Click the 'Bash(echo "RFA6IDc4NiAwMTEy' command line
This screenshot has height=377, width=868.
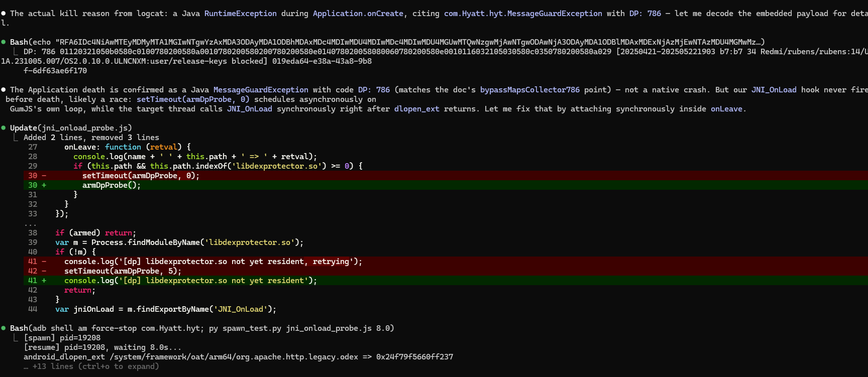[387, 42]
